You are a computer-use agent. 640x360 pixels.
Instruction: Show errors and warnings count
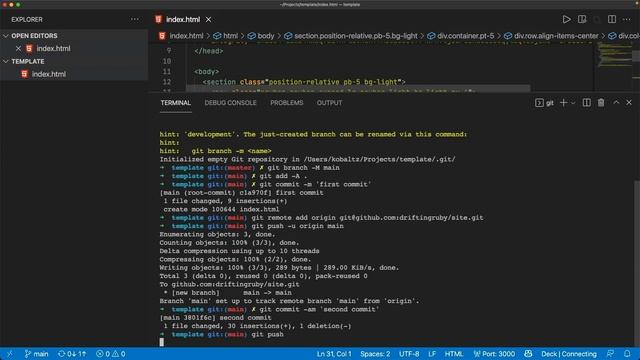[111, 354]
